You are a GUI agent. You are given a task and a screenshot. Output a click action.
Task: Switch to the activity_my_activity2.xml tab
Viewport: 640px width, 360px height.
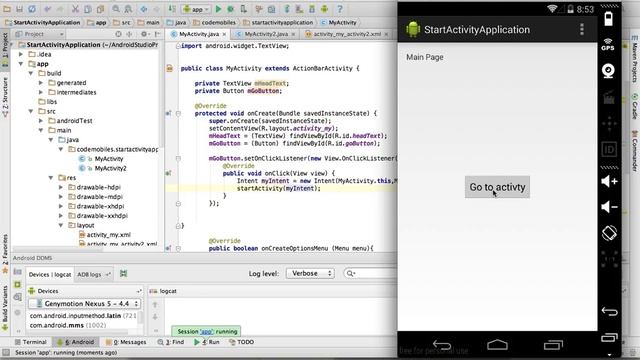[347, 34]
